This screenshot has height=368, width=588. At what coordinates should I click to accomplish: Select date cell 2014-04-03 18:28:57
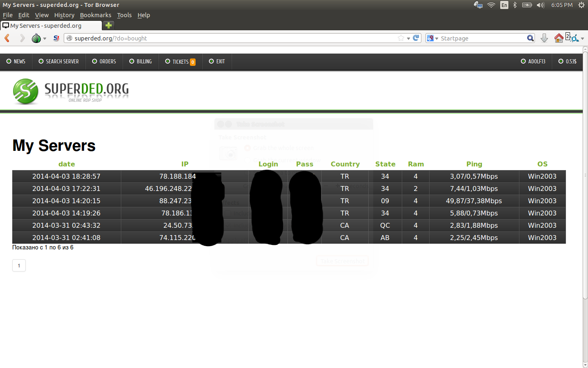click(67, 176)
